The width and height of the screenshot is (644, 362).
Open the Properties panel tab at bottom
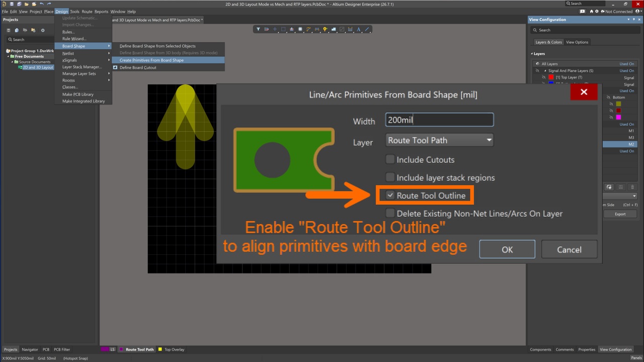click(x=587, y=349)
